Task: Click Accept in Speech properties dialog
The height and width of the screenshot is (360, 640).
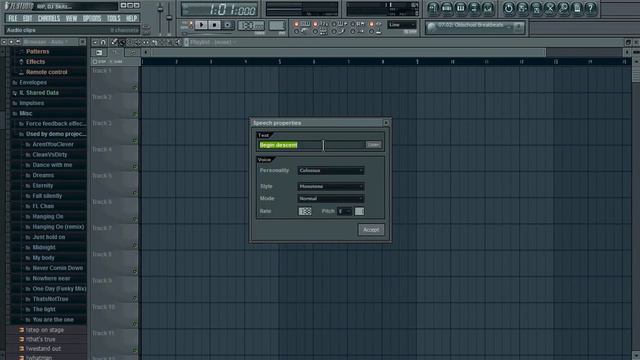Action: point(371,230)
